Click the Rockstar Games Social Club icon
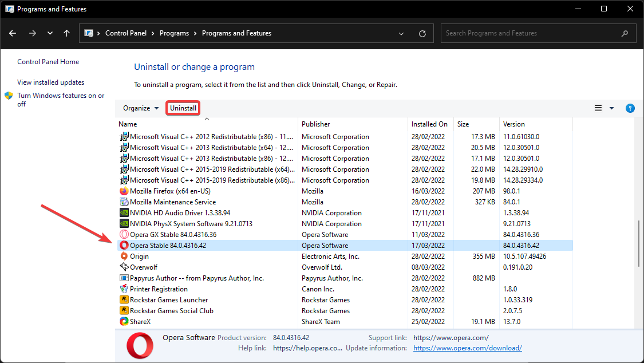 [124, 311]
